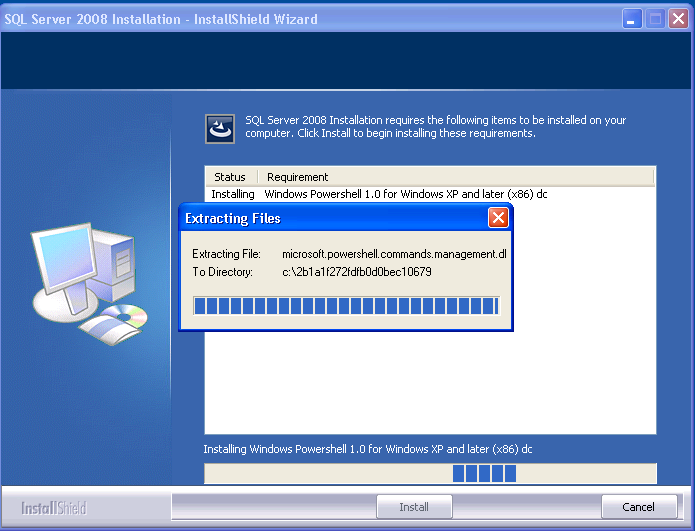Select the Windows Powershell 1.0 requirement row
This screenshot has height=531, width=695.
tap(430, 194)
